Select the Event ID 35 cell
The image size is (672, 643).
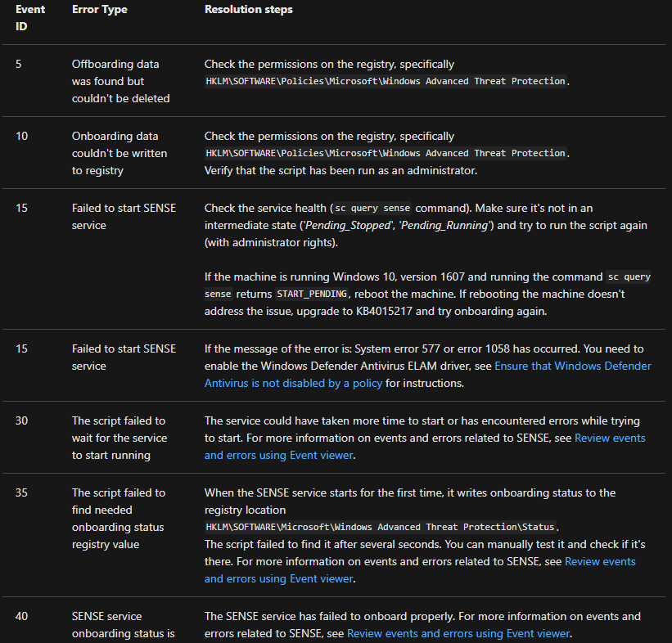(21, 492)
